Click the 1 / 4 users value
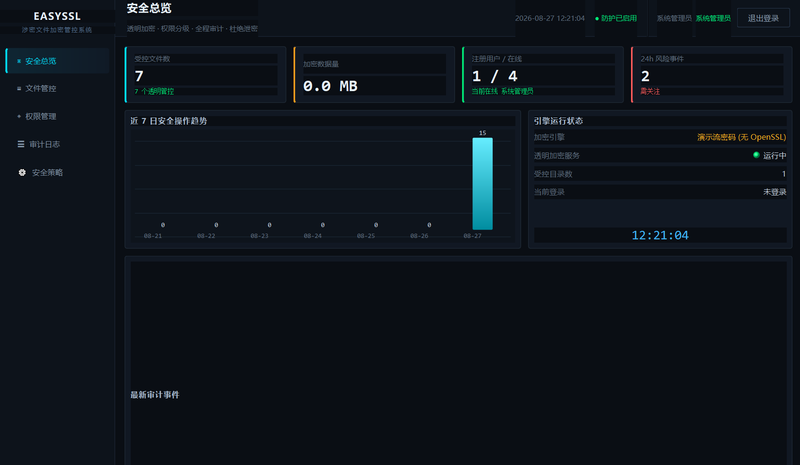Image resolution: width=800 pixels, height=465 pixels. pos(494,77)
